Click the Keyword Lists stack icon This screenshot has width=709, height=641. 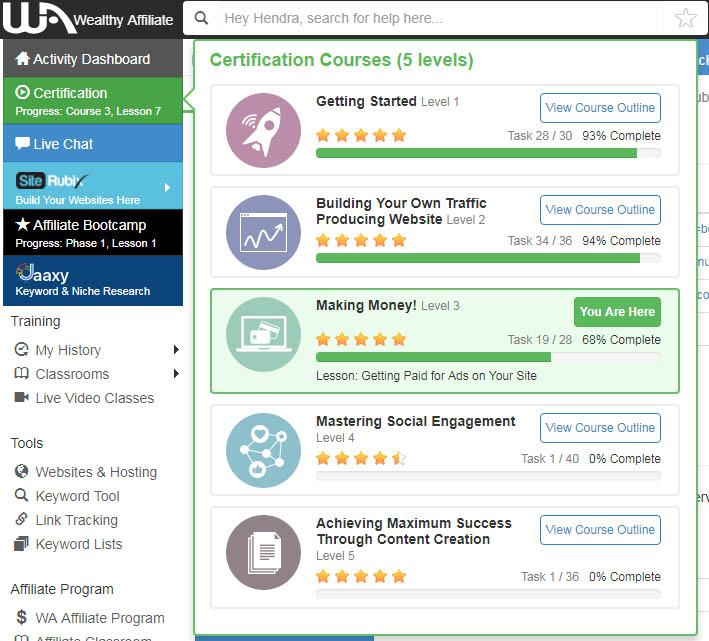[x=21, y=543]
